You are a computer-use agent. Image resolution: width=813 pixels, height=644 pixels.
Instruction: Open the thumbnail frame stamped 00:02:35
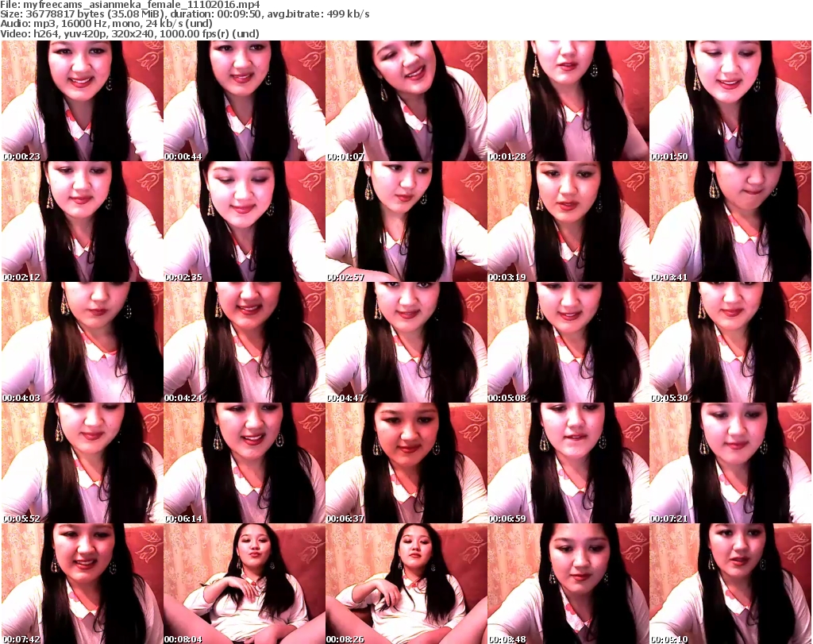245,222
